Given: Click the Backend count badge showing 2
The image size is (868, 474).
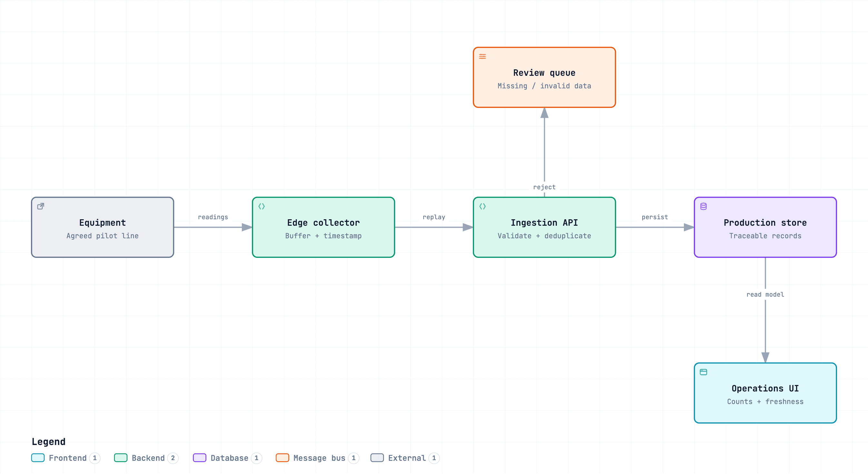Looking at the screenshot, I should click(173, 458).
